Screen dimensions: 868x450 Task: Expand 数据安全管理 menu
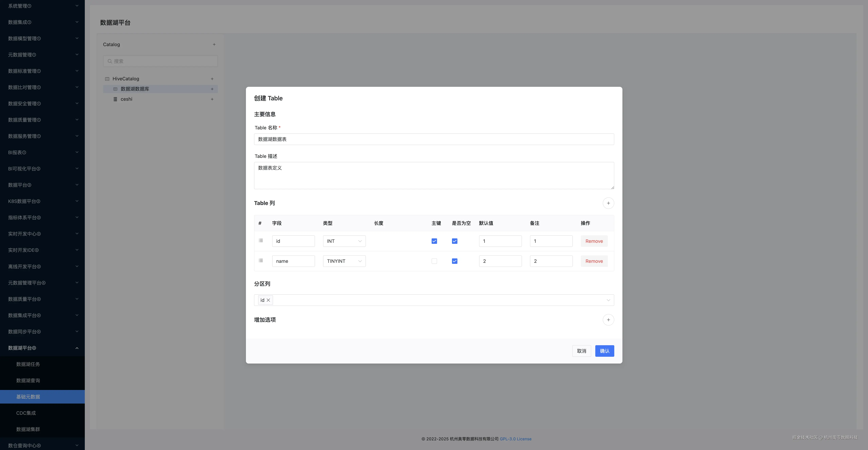point(42,103)
